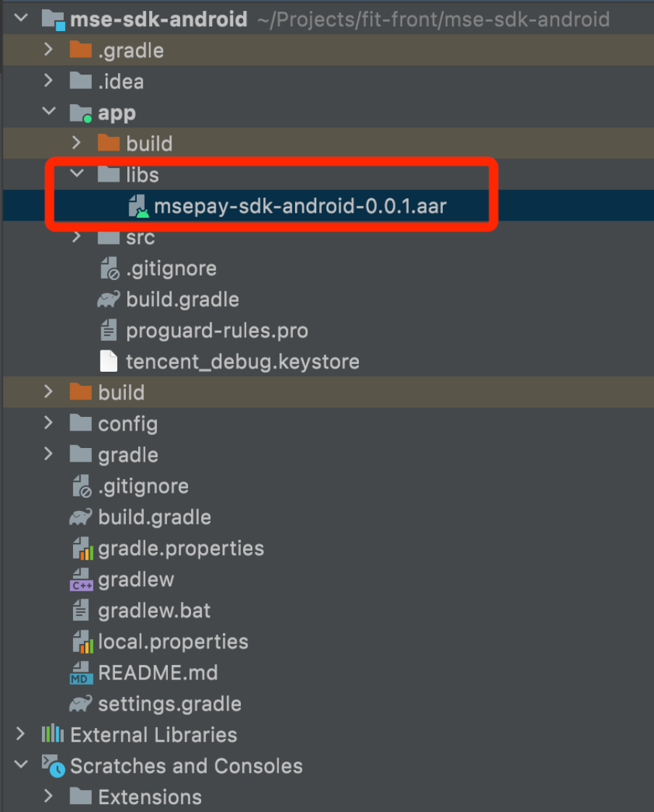Collapse the libs folder
654x812 pixels.
click(x=77, y=175)
